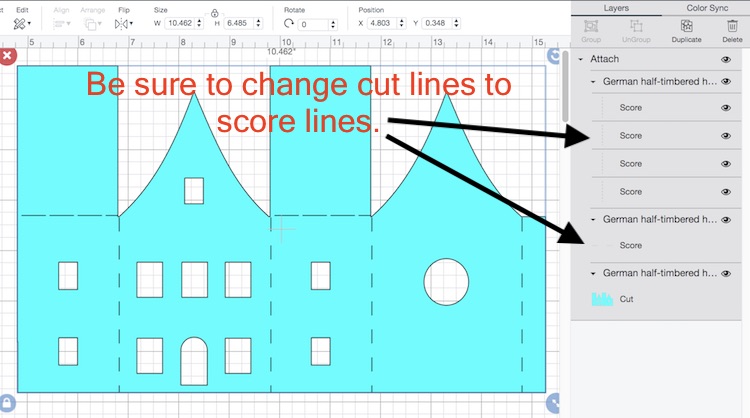
Task: Click the Group layers icon
Action: 591,26
